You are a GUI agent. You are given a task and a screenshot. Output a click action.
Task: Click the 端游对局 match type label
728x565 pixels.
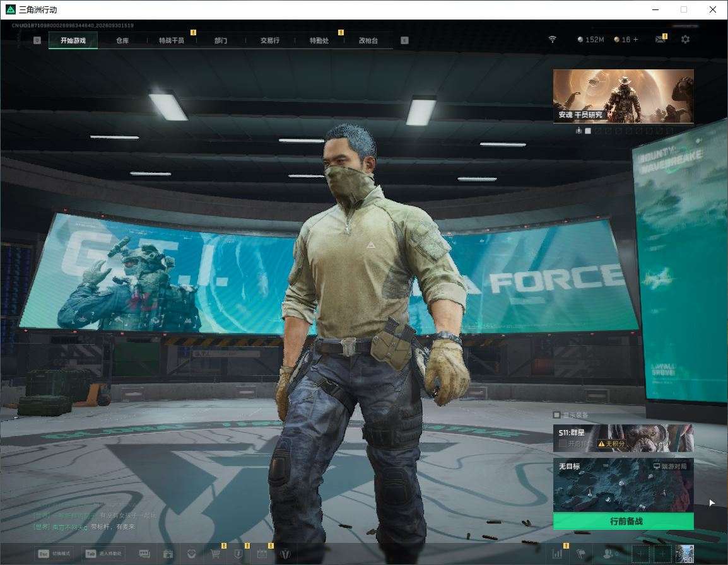[x=670, y=466]
